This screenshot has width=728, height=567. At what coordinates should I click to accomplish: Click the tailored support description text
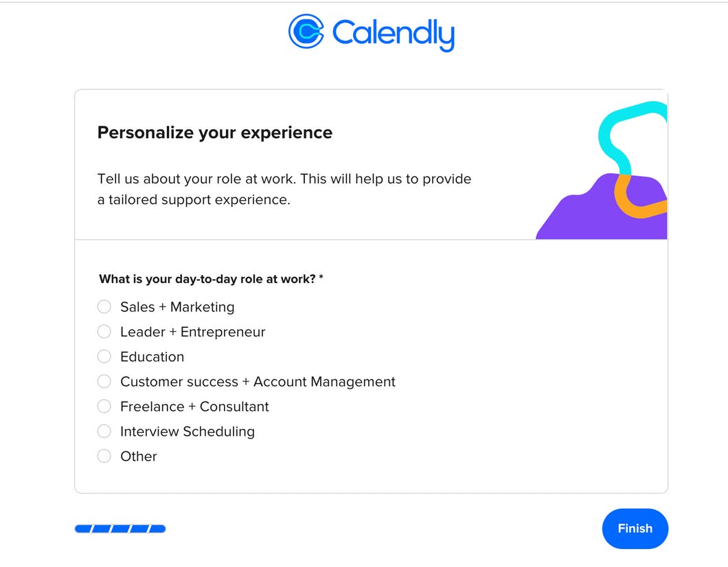[284, 189]
